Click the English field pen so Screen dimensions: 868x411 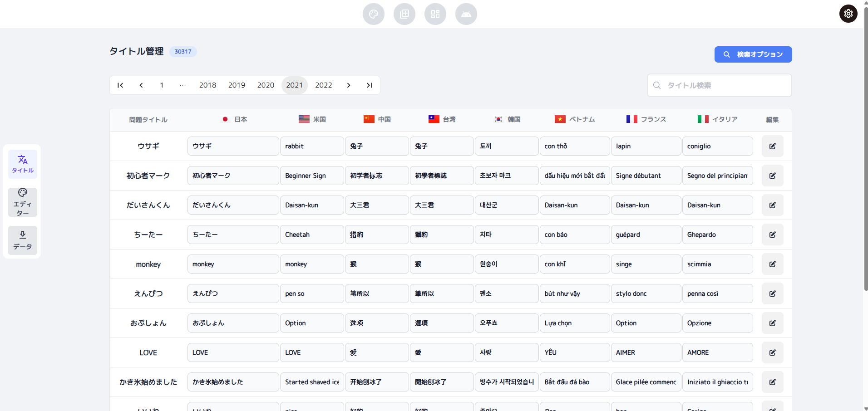point(312,294)
